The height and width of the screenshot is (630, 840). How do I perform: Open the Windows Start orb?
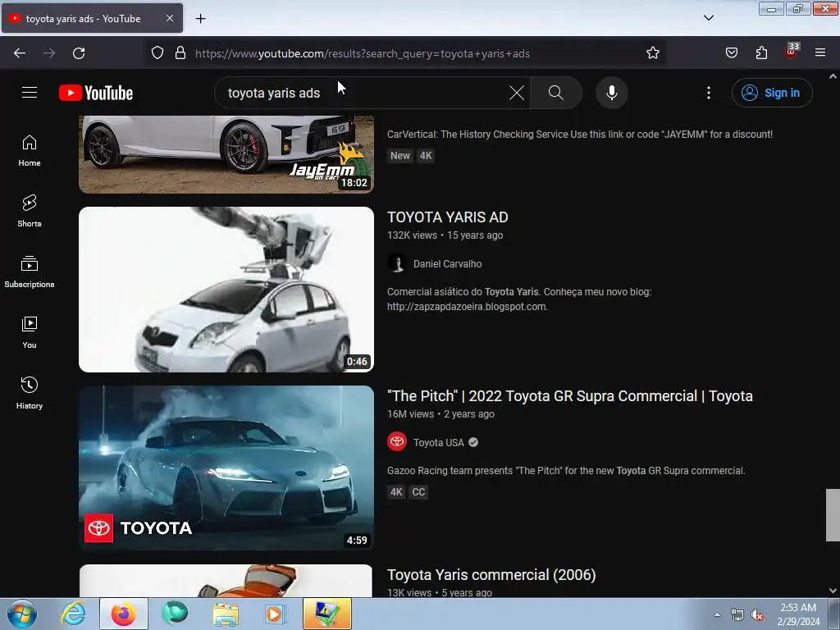click(22, 614)
